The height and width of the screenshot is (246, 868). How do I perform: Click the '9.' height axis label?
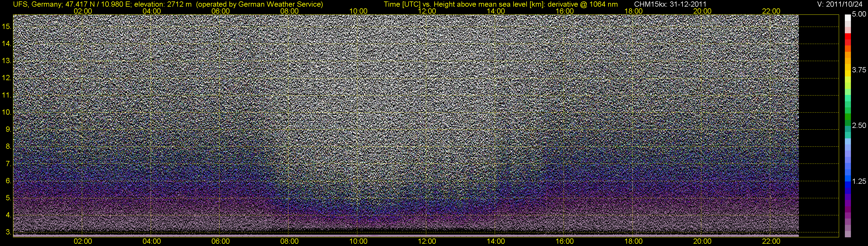pos(8,129)
